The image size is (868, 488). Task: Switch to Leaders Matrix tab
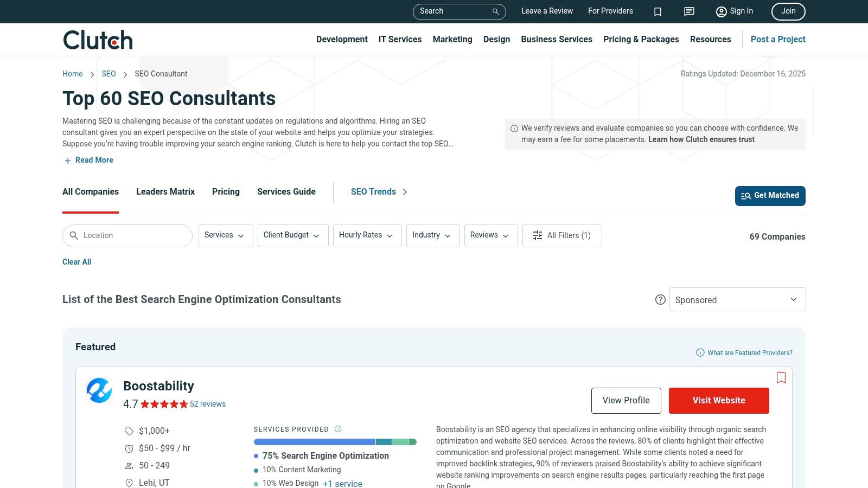tap(165, 191)
